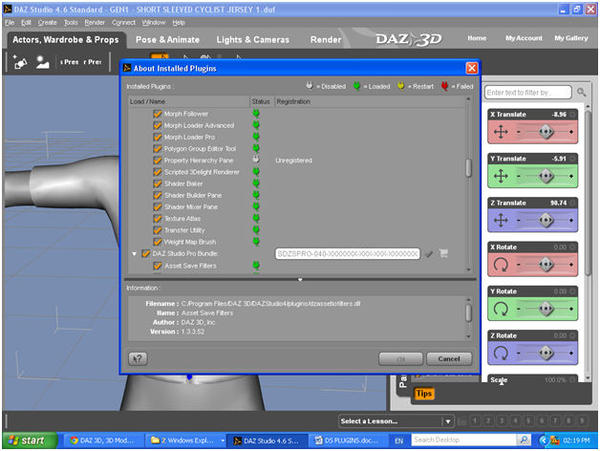
Task: Click the Tips button
Action: click(424, 393)
